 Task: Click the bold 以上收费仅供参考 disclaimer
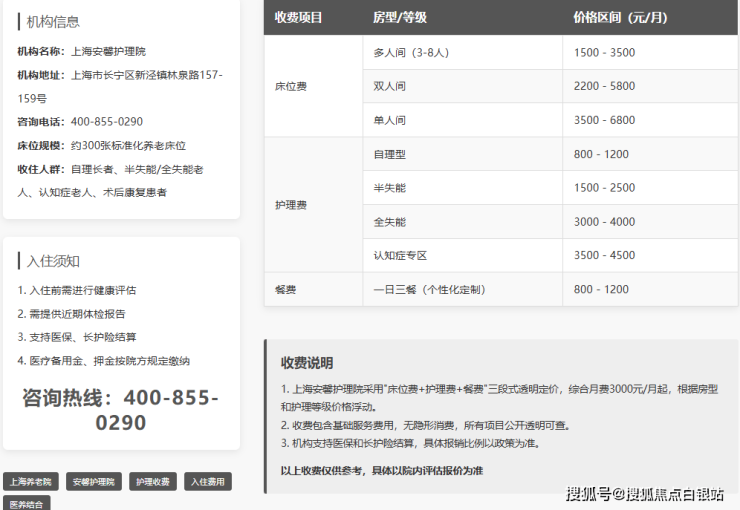[381, 470]
